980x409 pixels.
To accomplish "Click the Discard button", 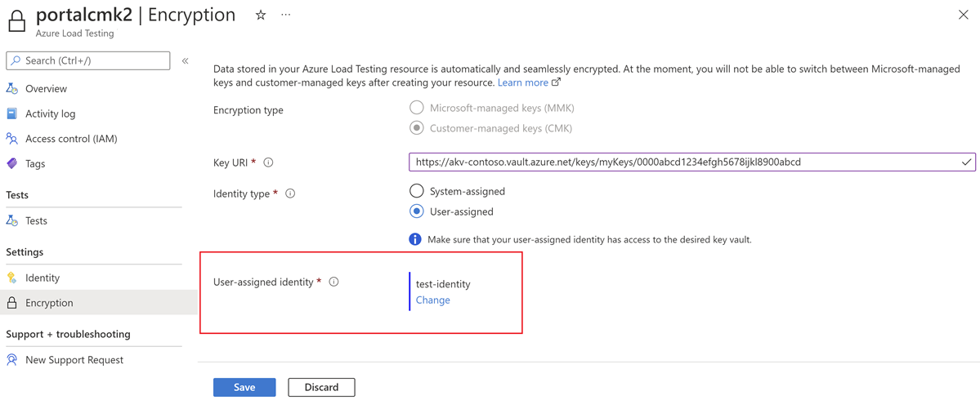I will (x=321, y=387).
